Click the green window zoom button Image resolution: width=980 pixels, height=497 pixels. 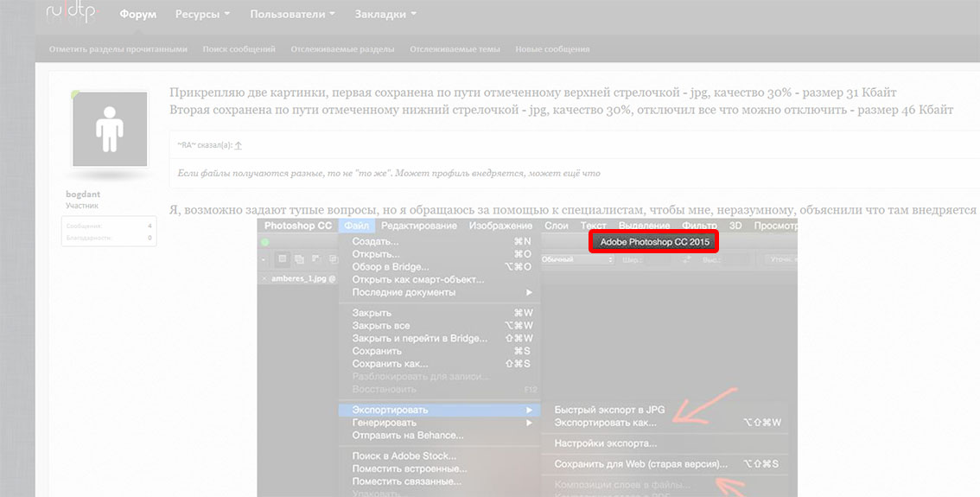tap(265, 242)
